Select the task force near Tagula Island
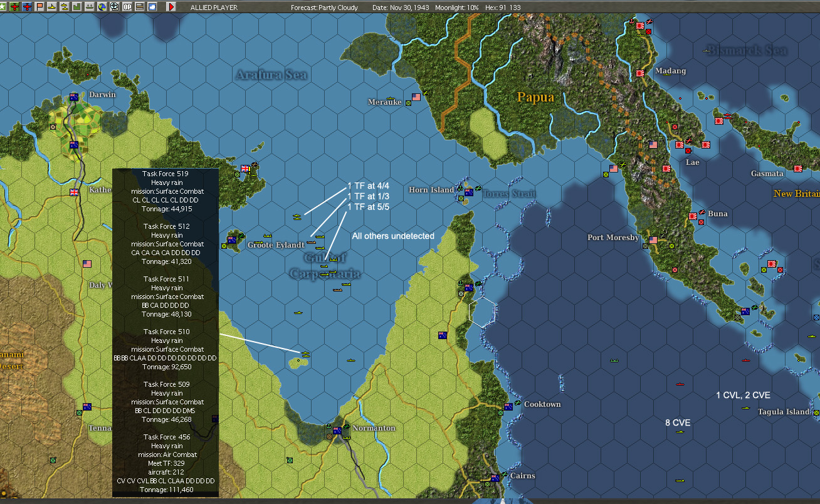This screenshot has height=504, width=820. coord(745,407)
